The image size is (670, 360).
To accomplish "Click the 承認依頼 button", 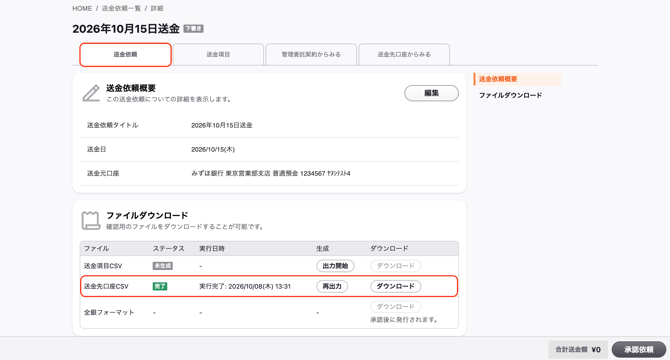I will (x=639, y=349).
